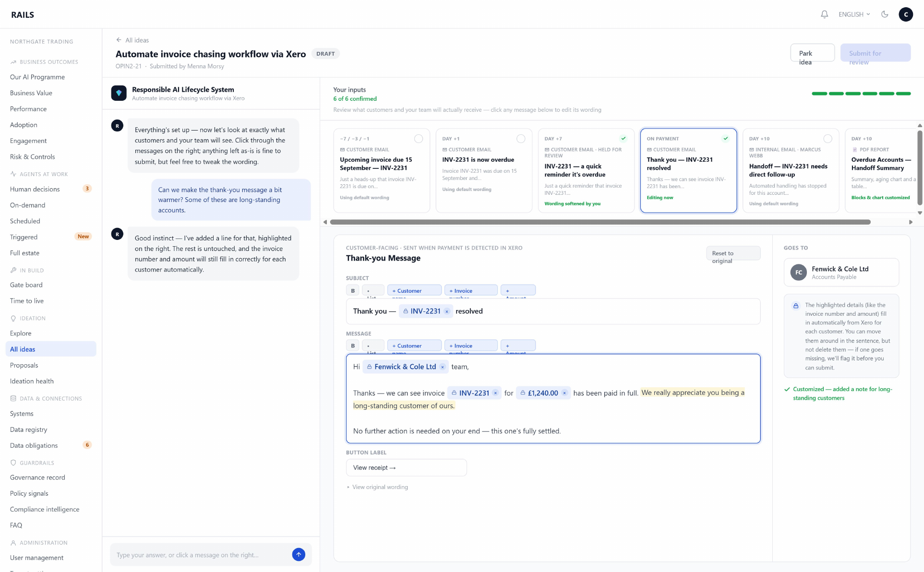Click the Data & Connections section icon
This screenshot has width=924, height=572.
tap(13, 398)
